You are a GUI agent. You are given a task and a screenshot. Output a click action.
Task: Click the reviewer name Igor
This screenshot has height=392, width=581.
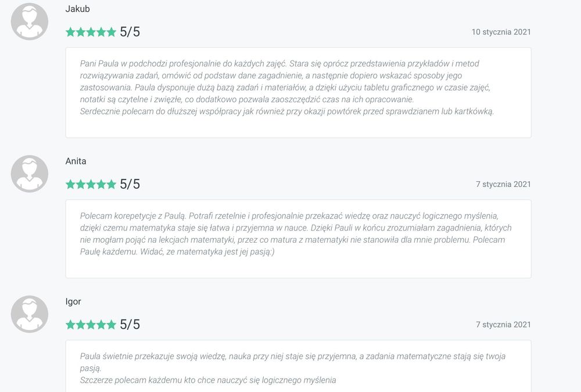[73, 301]
